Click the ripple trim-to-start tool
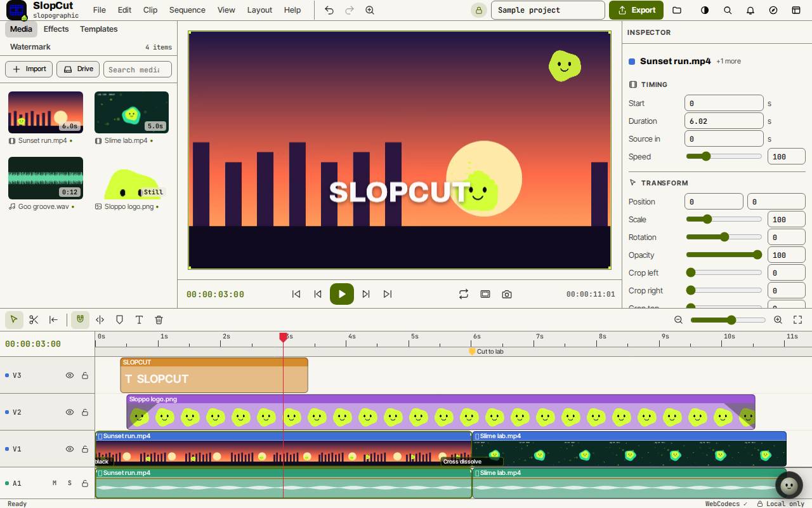 click(x=53, y=319)
